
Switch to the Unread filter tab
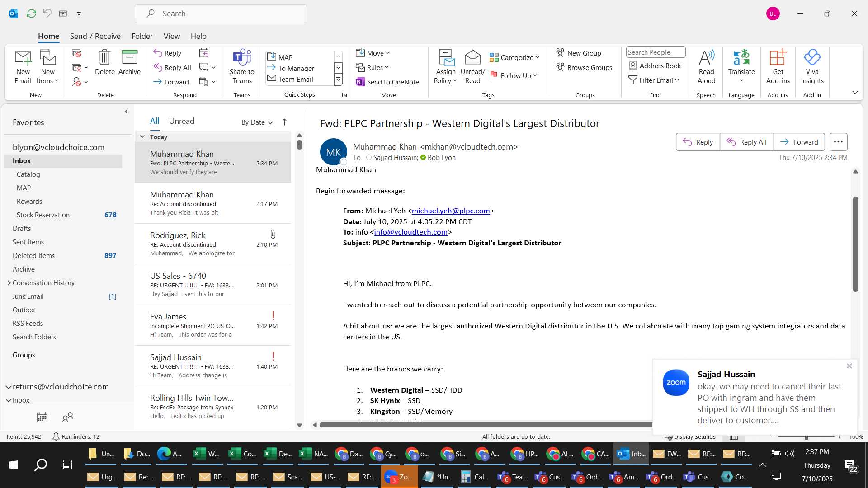(182, 121)
